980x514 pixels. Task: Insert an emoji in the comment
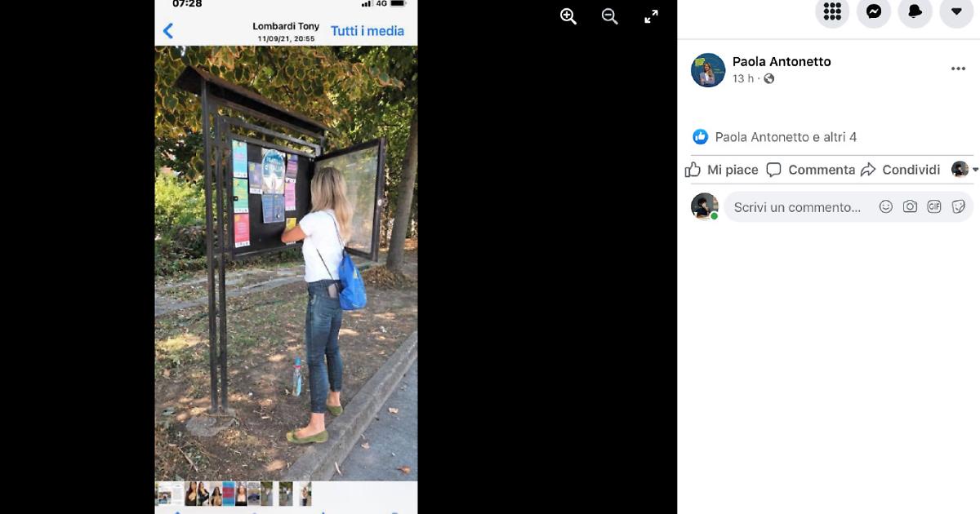coord(885,207)
